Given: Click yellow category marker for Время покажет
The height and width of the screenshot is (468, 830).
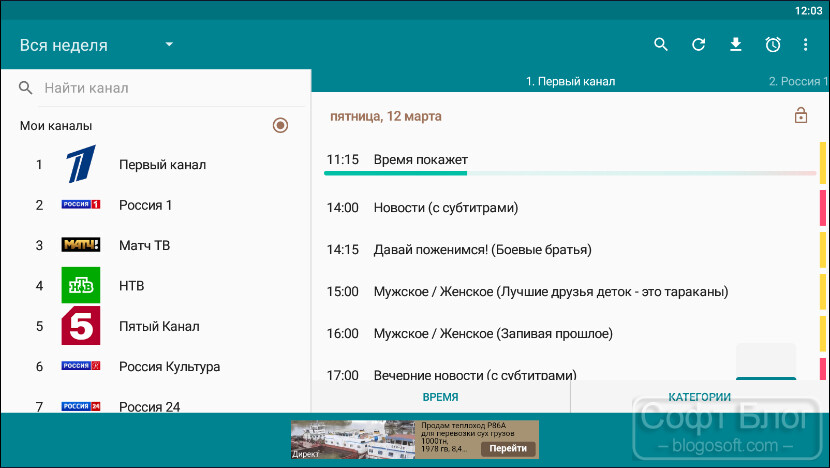Looking at the screenshot, I should [823, 163].
